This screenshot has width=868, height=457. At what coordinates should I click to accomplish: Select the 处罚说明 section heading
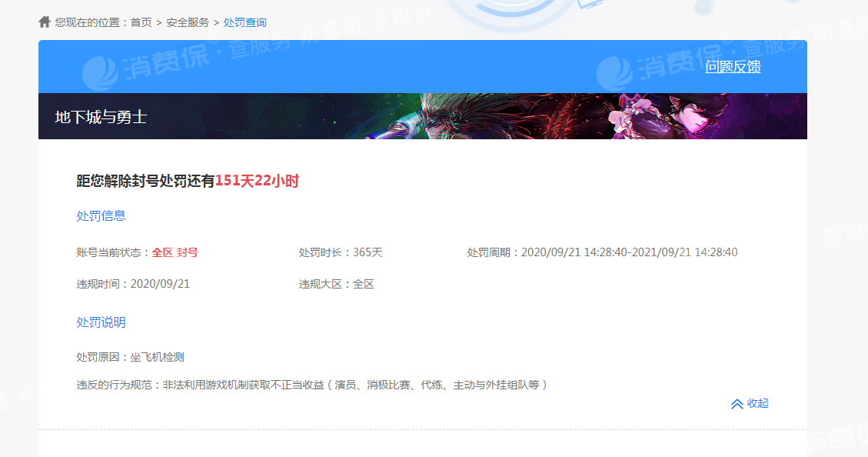pos(101,322)
